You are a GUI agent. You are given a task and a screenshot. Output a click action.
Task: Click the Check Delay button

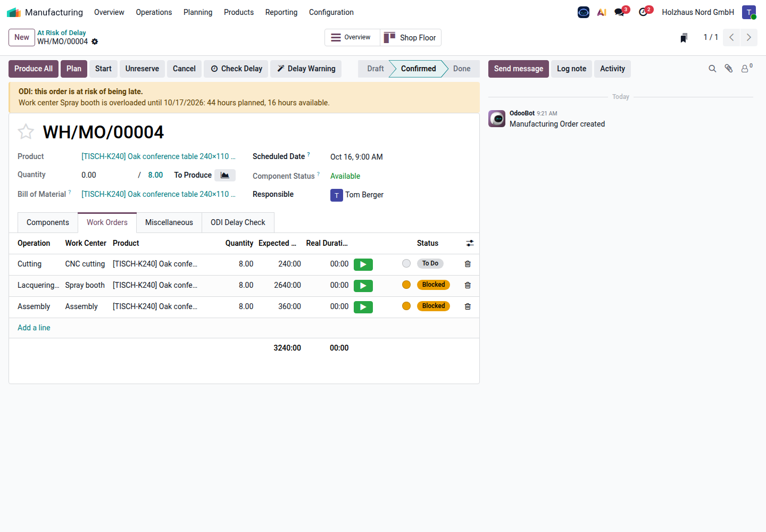coord(236,69)
